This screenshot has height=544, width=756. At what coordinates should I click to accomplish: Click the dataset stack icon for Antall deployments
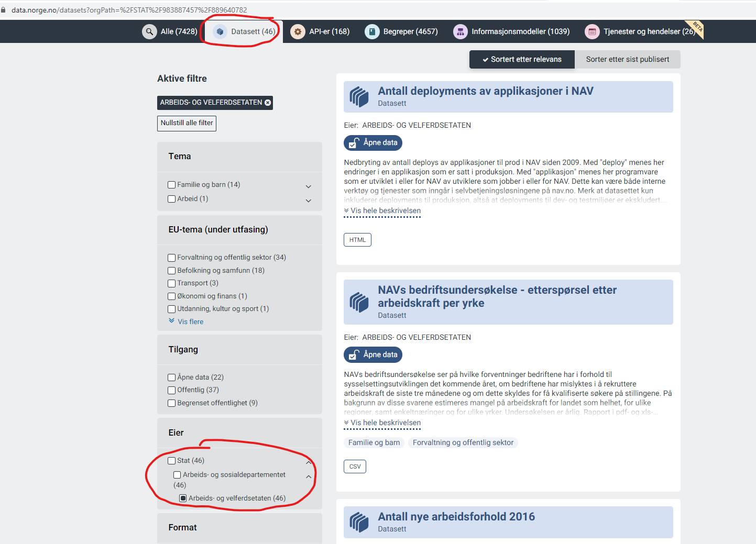359,96
